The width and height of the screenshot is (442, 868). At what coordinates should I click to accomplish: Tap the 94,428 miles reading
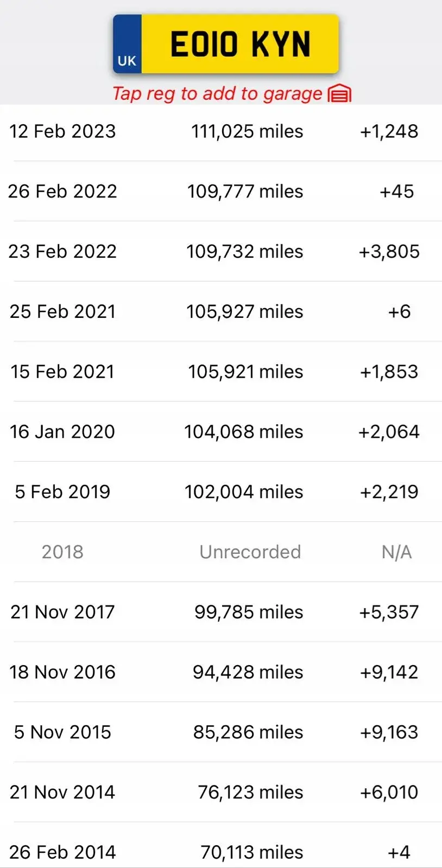(x=248, y=672)
